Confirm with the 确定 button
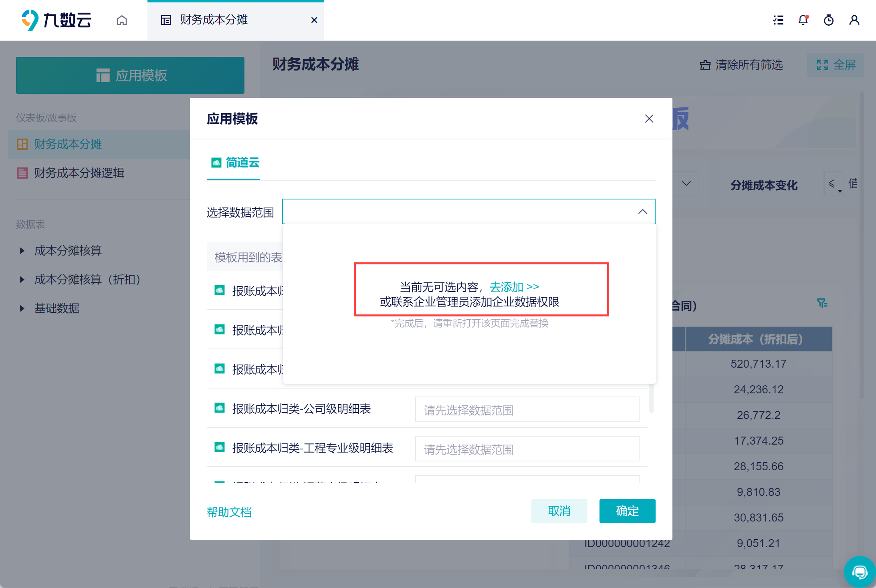The width and height of the screenshot is (876, 588). pos(628,511)
